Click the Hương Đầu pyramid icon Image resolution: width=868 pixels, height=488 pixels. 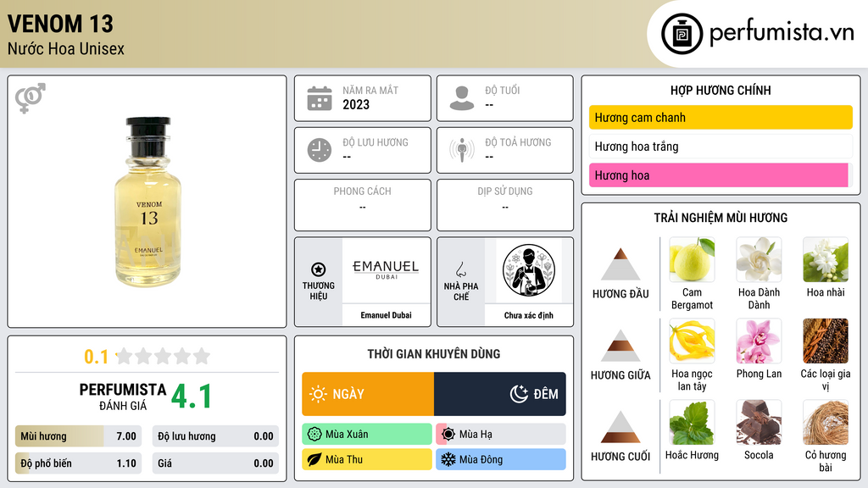point(620,264)
